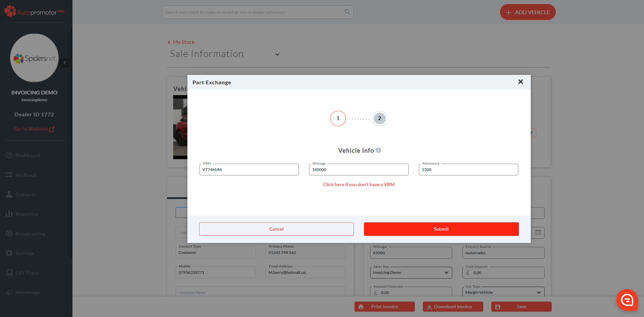Close the Part Exchange dialog
Viewport: 644px width, 317px height.
(x=520, y=82)
